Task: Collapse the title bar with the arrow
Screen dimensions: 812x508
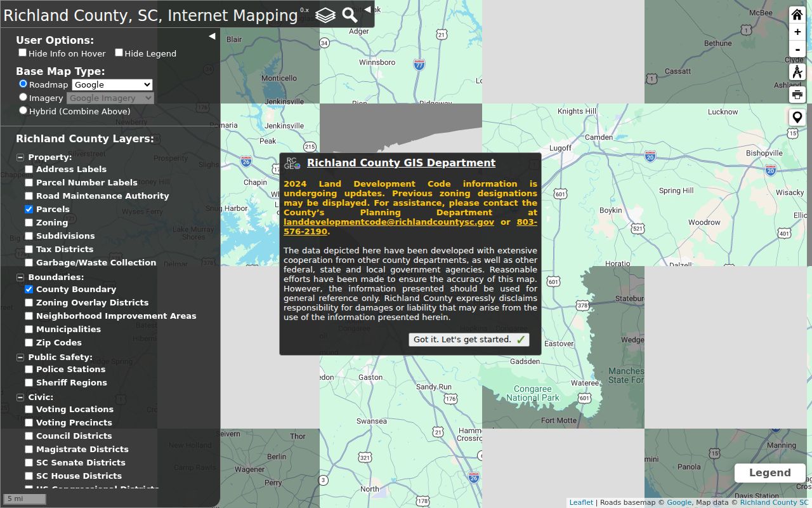Action: click(367, 10)
